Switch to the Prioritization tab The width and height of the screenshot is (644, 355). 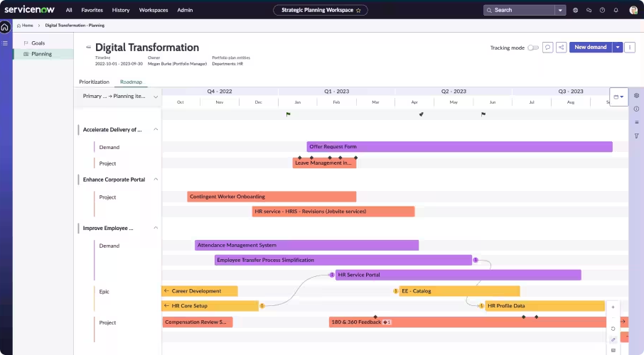pyautogui.click(x=94, y=82)
